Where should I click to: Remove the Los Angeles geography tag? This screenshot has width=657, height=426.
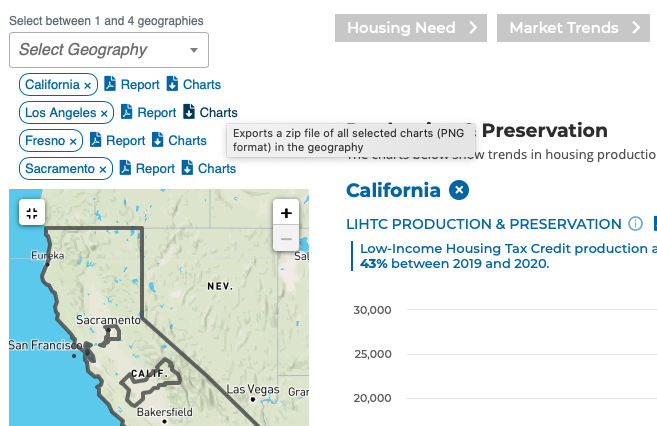click(104, 114)
